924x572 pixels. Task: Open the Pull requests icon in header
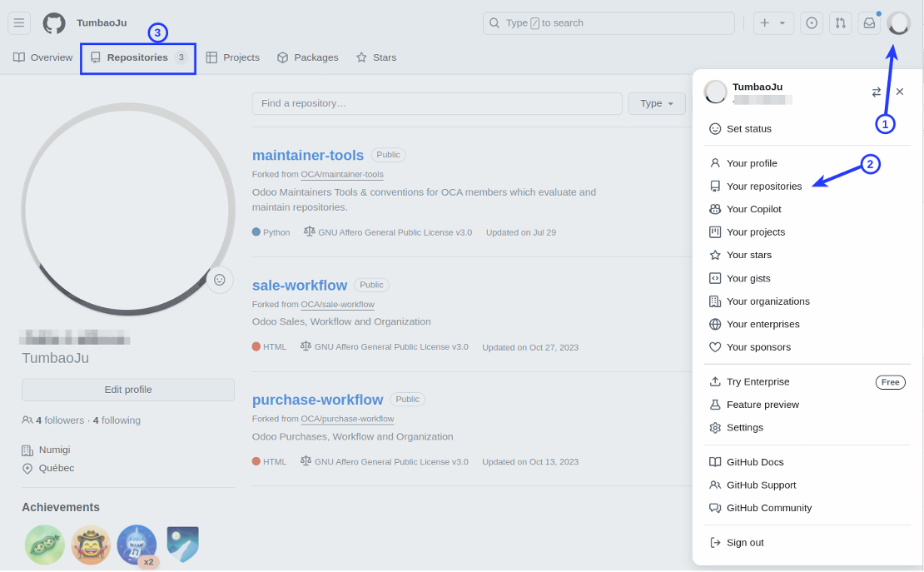click(x=841, y=23)
